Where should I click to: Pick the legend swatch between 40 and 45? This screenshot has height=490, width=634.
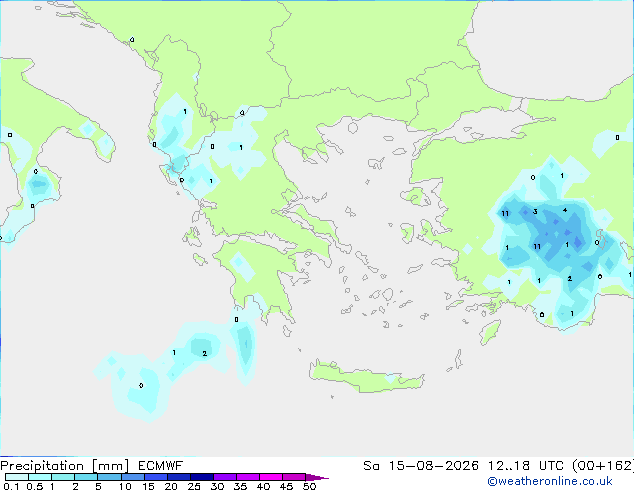pos(271,477)
